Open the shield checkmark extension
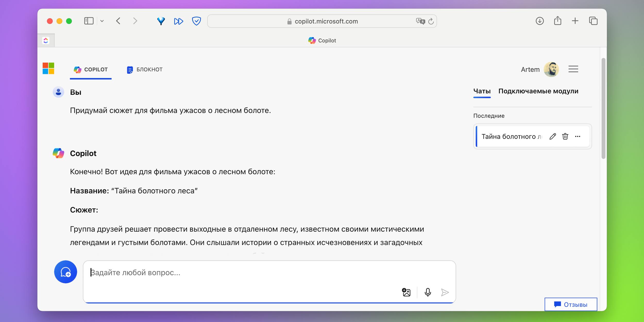644x322 pixels. [x=197, y=21]
